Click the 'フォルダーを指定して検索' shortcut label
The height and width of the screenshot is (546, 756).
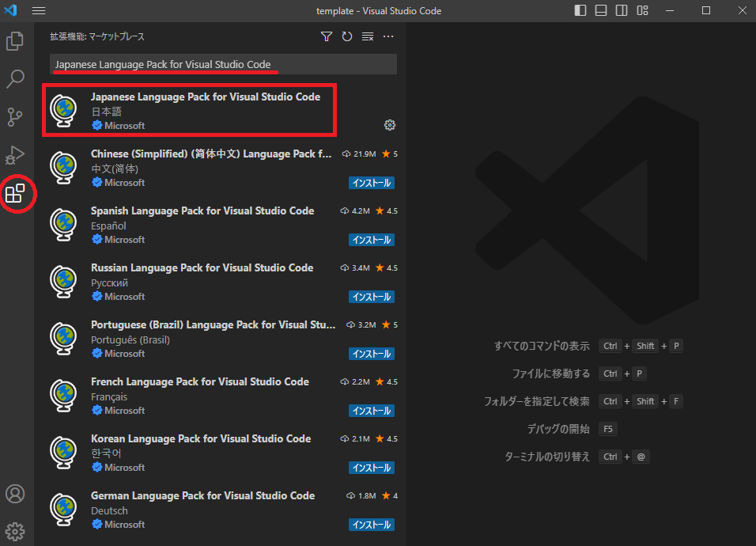point(537,401)
